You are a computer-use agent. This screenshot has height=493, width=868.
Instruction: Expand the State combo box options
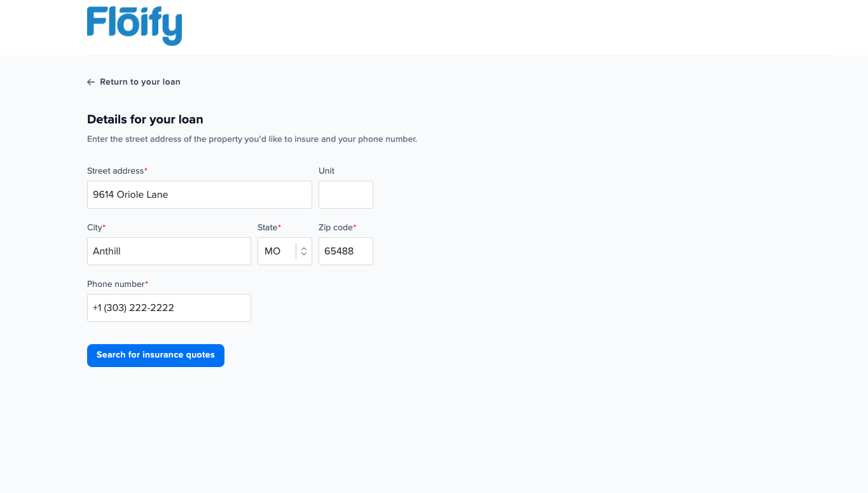click(284, 251)
